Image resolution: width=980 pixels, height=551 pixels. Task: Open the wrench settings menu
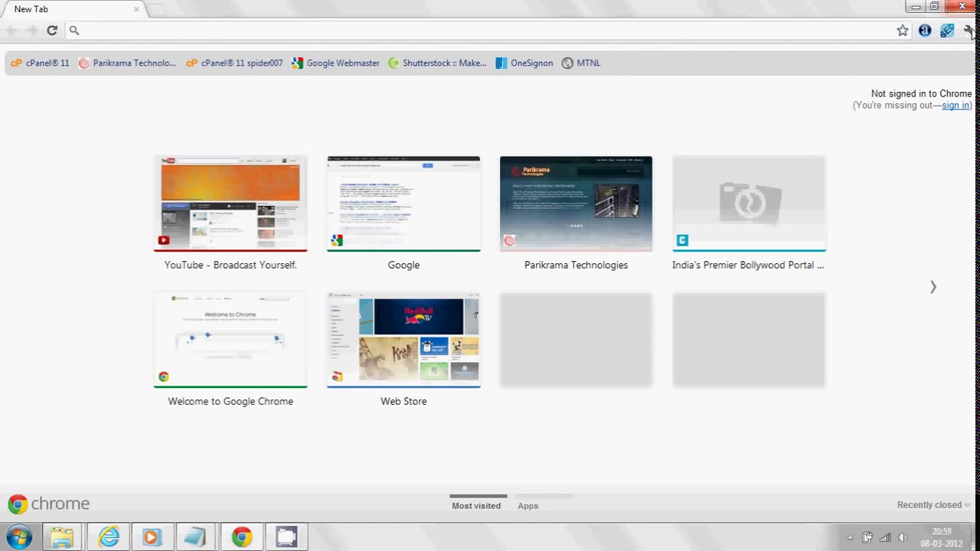[x=969, y=31]
